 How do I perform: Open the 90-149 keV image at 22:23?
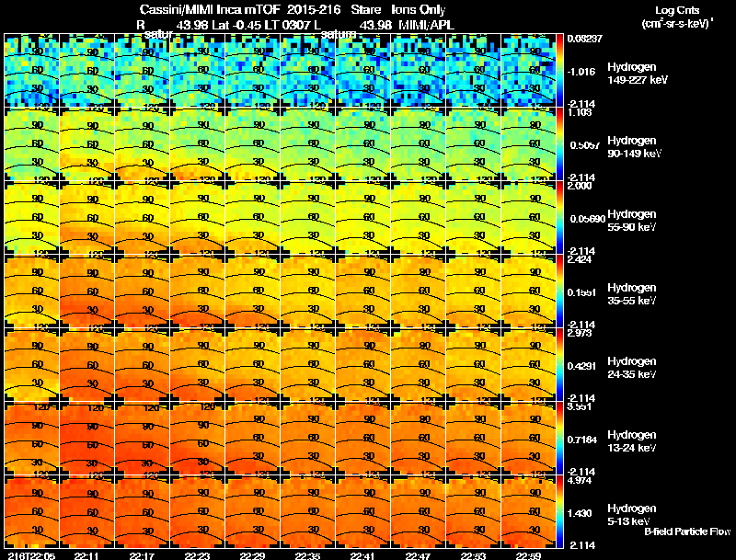pos(197,144)
